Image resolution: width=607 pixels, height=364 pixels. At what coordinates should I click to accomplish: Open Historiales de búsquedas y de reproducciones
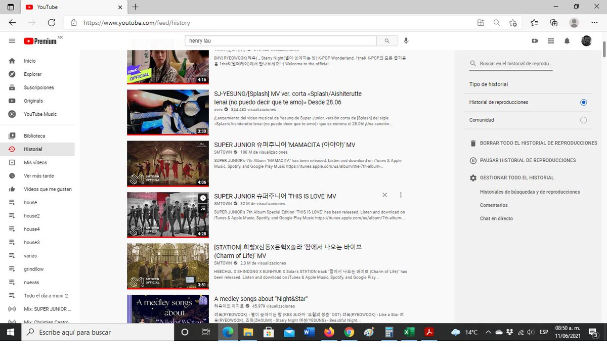pyautogui.click(x=530, y=192)
